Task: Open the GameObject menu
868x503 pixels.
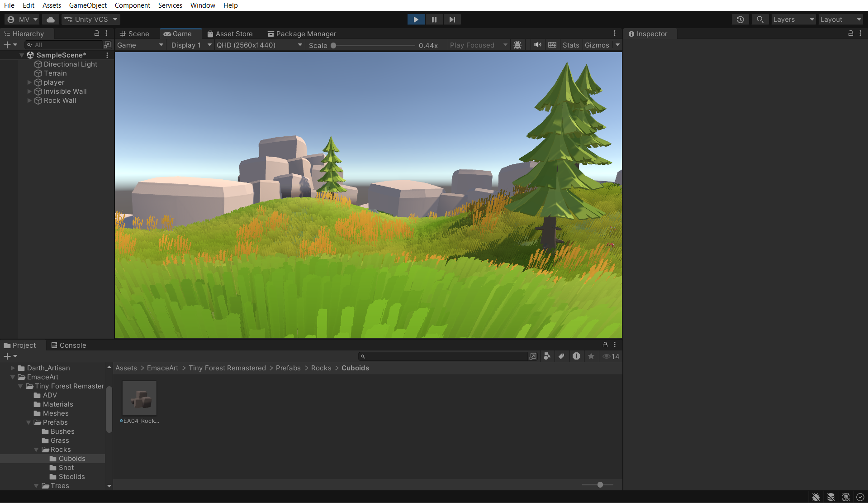Action: [x=88, y=5]
